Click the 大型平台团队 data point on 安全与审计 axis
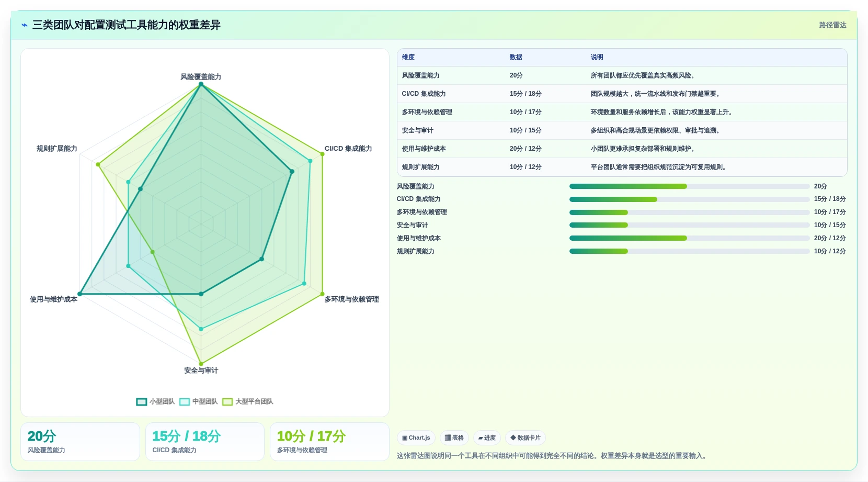 pyautogui.click(x=201, y=364)
